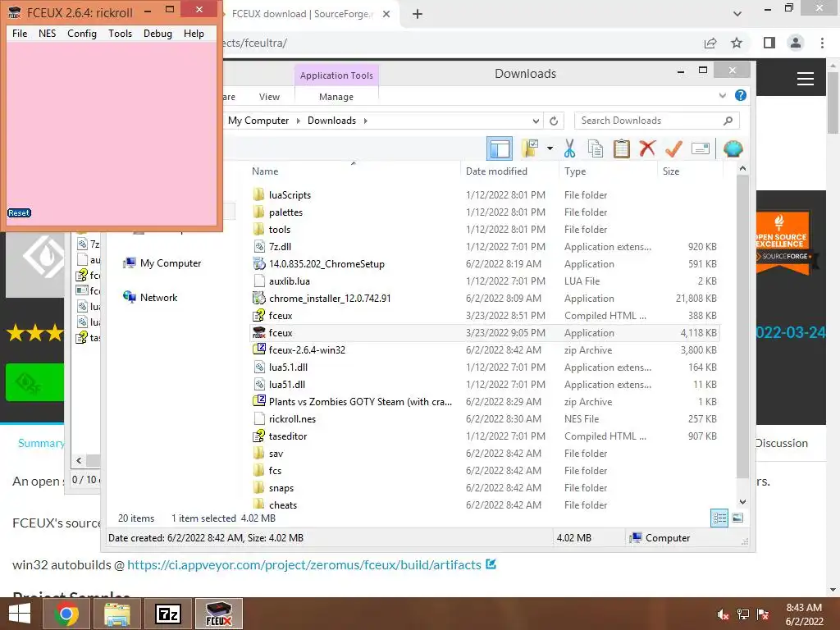Click the search magnifier icon

(728, 121)
